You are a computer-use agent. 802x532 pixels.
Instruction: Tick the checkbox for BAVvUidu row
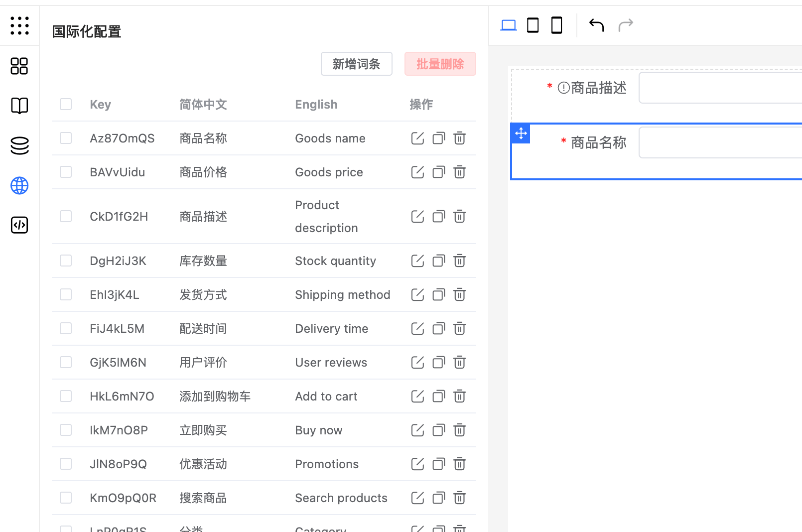tap(66, 172)
